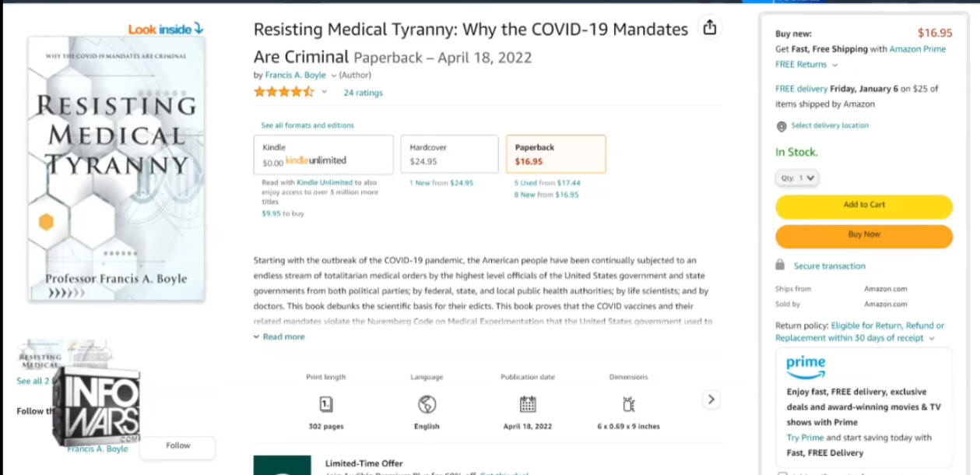Select the Paperback format option
980x475 pixels.
pyautogui.click(x=556, y=154)
